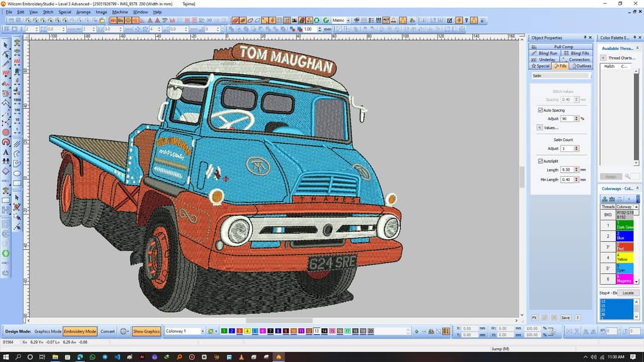Switch to the Outlines tab

[x=582, y=66]
